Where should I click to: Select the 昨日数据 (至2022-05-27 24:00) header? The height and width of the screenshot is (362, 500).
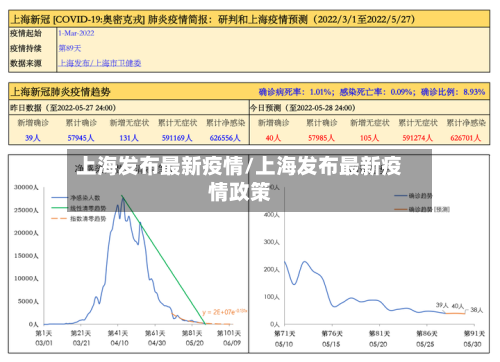click(x=63, y=108)
